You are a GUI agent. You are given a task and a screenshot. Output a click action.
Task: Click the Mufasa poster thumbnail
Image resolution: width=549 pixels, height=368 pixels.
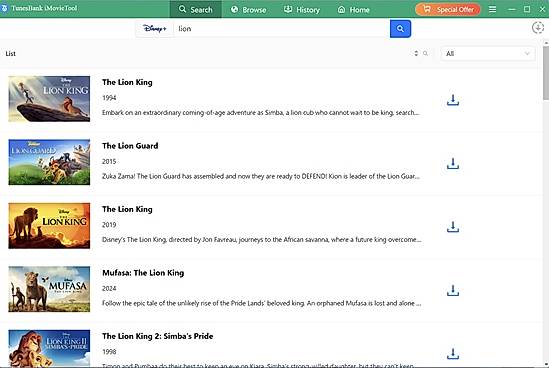49,289
